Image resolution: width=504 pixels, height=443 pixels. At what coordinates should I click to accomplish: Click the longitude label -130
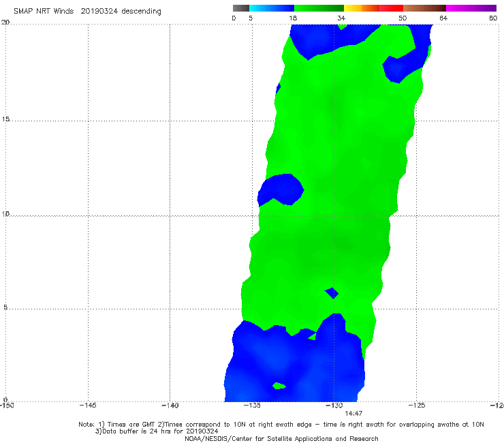coord(334,406)
